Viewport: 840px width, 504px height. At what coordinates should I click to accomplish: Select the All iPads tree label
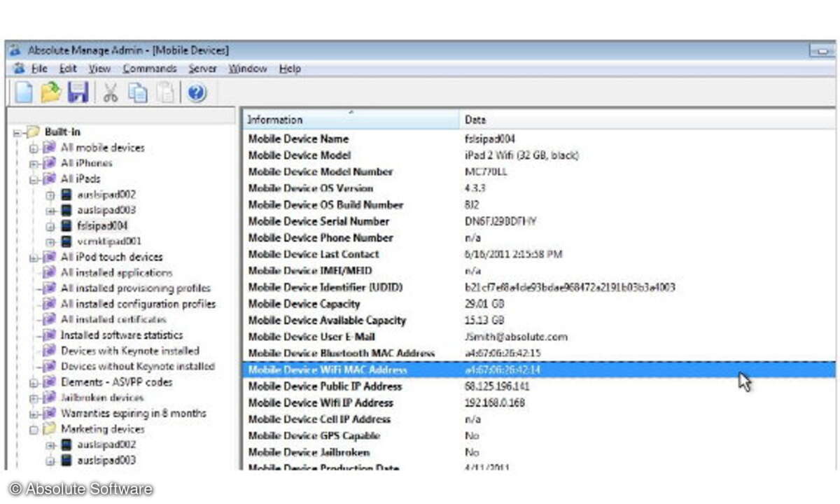[x=80, y=178]
